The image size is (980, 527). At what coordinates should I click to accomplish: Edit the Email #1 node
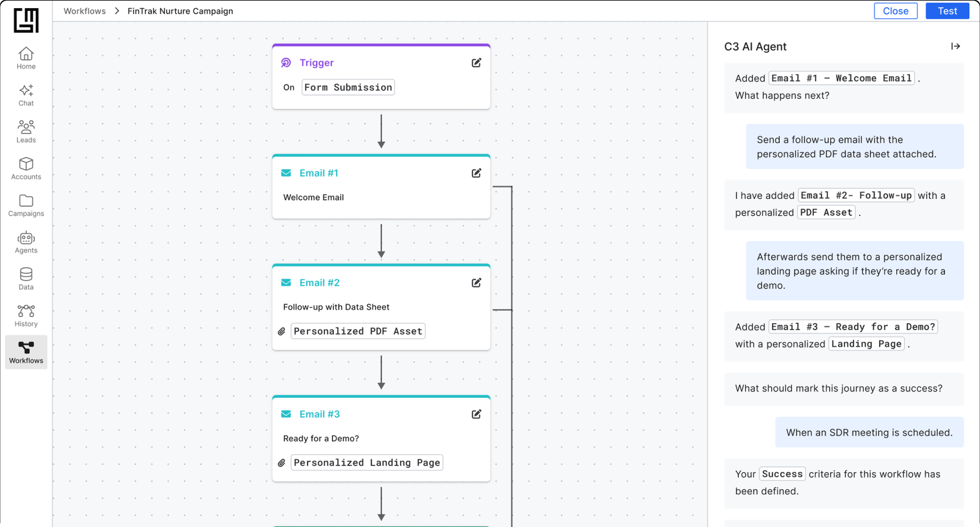pyautogui.click(x=476, y=173)
